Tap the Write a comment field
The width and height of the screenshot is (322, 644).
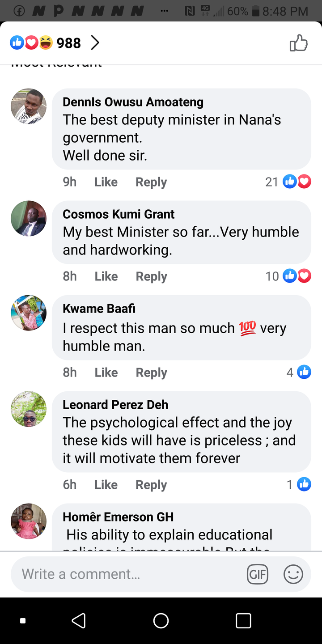tap(127, 574)
